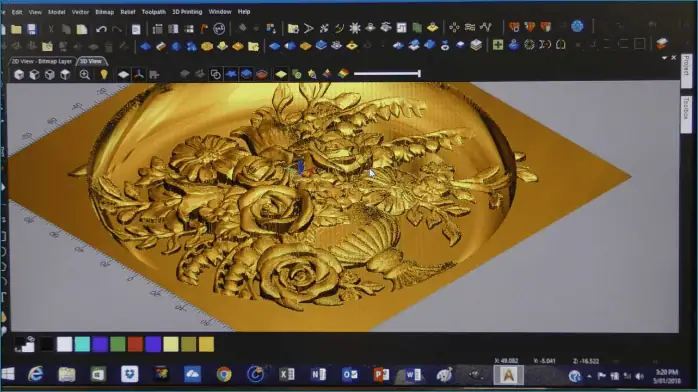
Task: Click the circular ring tool icon
Action: pyautogui.click(x=529, y=44)
